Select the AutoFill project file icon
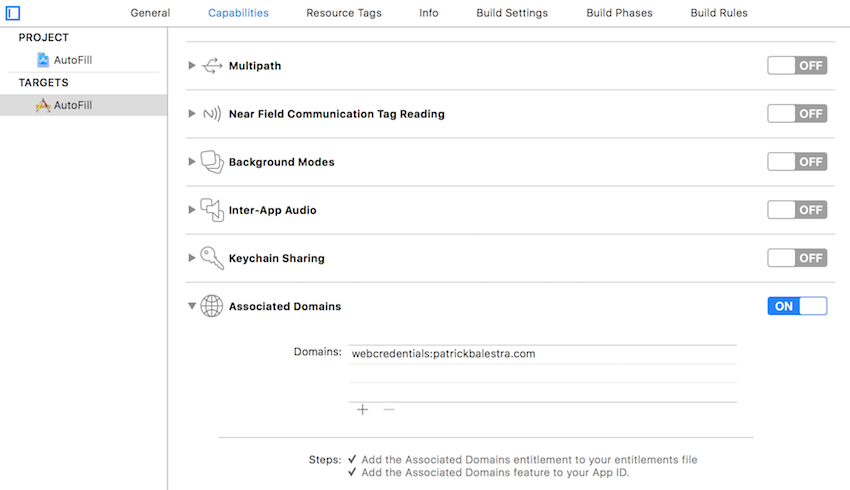The image size is (850, 490). 43,60
